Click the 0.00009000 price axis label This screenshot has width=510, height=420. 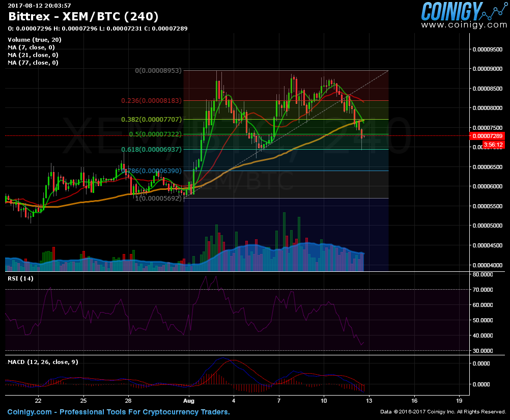pyautogui.click(x=488, y=69)
